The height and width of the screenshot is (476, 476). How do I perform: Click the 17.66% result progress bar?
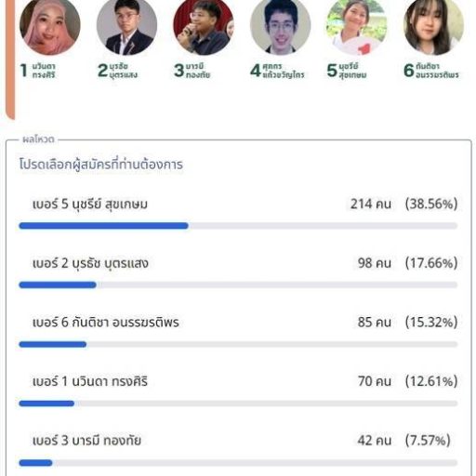point(238,284)
